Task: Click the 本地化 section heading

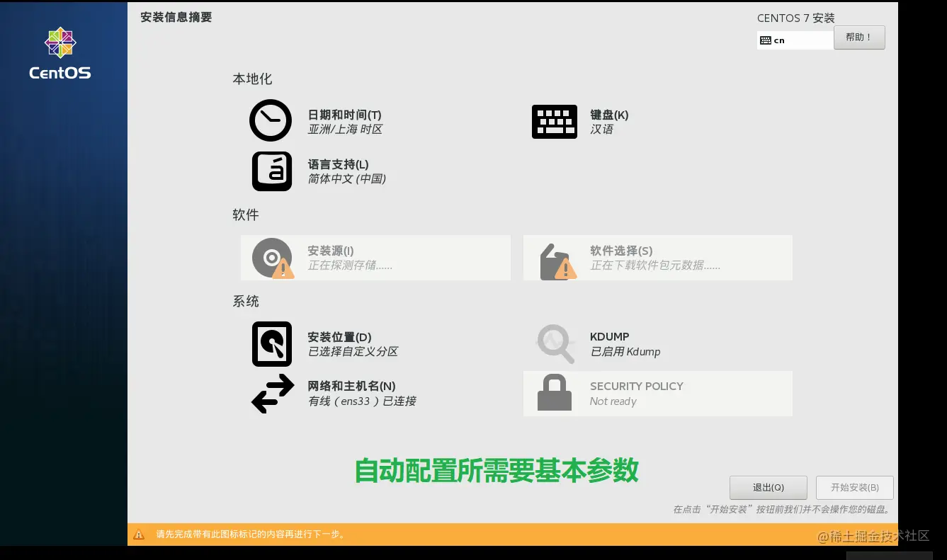Action: [x=252, y=79]
